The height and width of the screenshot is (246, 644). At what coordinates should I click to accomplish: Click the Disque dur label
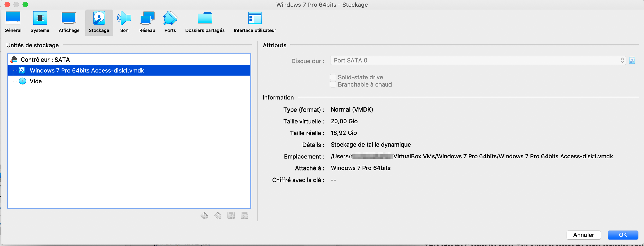tap(308, 61)
